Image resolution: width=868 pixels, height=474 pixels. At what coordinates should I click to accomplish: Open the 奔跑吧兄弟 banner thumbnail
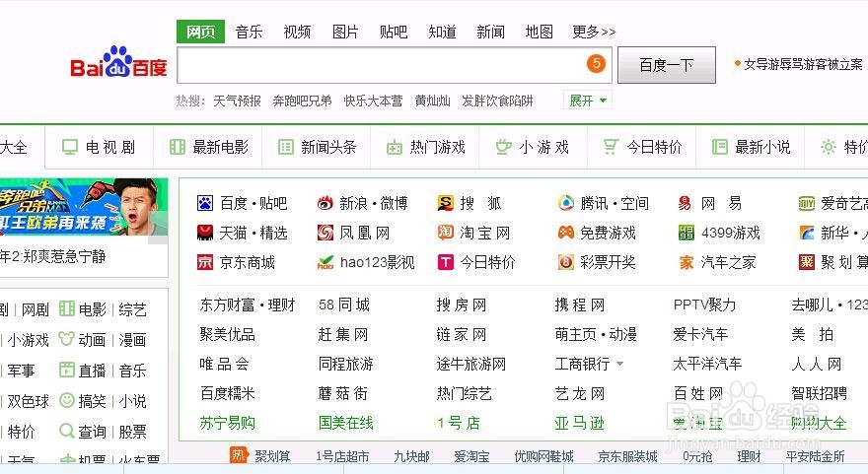click(83, 207)
